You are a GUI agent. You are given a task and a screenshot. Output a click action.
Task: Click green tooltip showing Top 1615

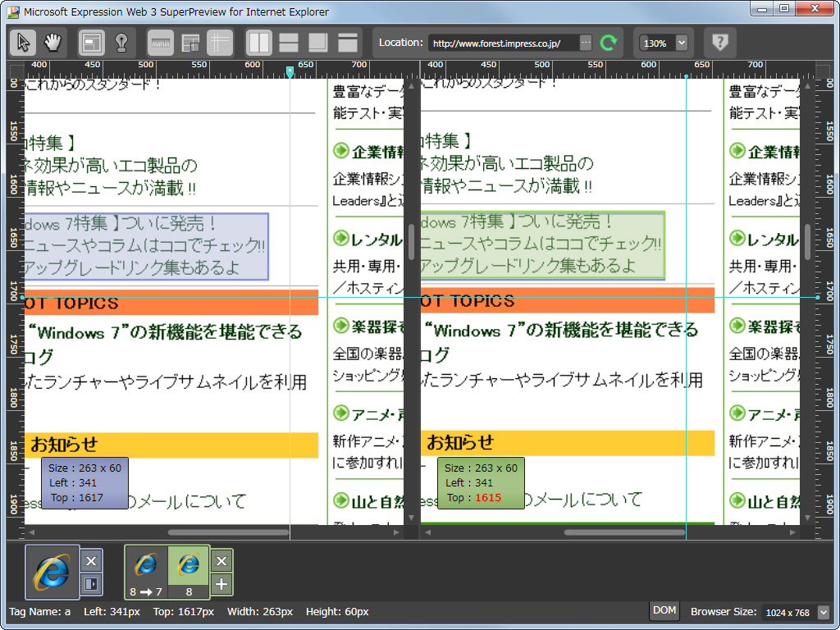click(481, 482)
